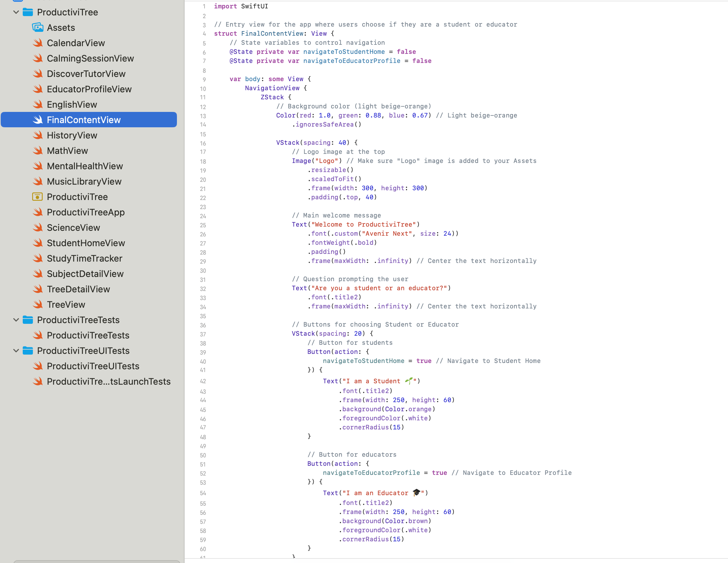Collapse the ProductiviTreeTests group
The height and width of the screenshot is (563, 728).
point(16,320)
